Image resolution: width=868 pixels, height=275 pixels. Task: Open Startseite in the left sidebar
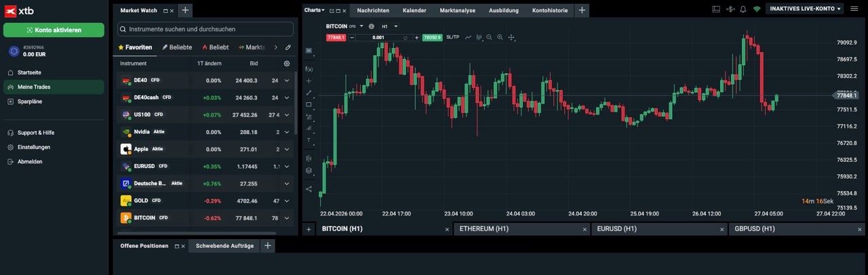[54, 72]
